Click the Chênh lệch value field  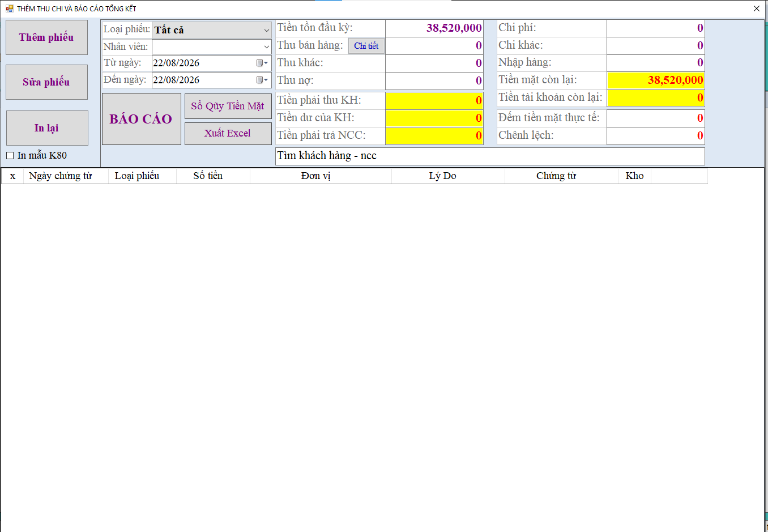(x=656, y=136)
